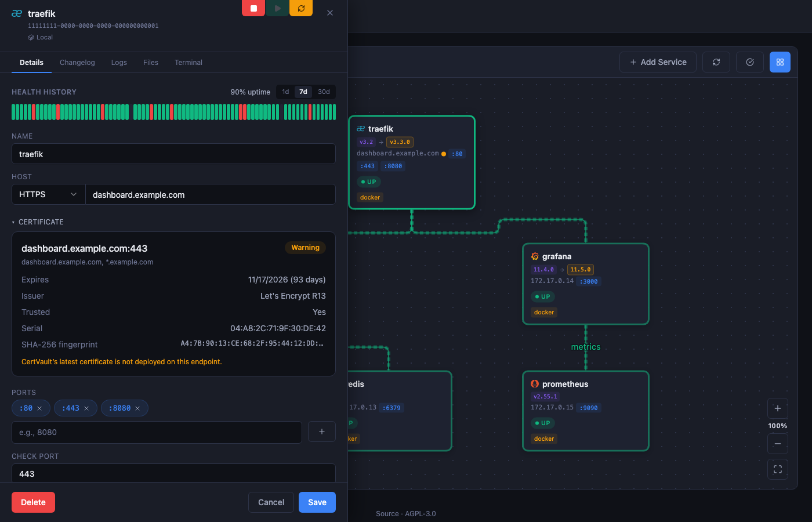
Task: Stop the traefik service with the red button
Action: 253,8
